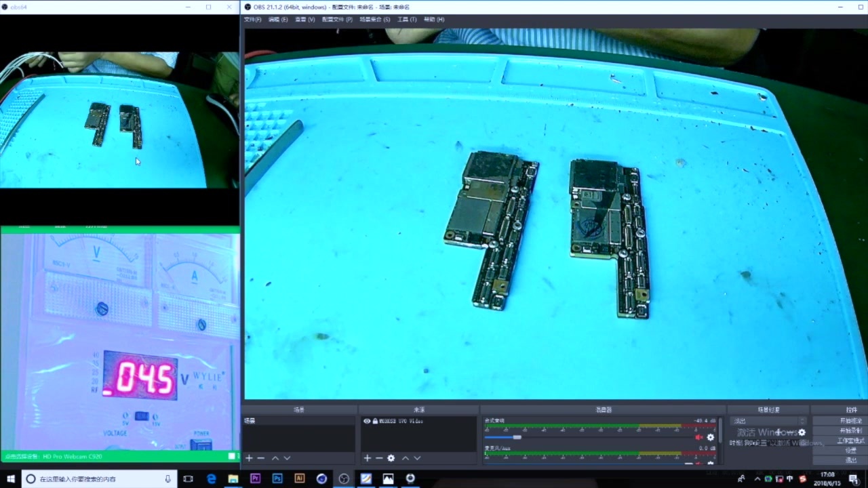
Task: Open source properties using the gear icon
Action: tap(391, 458)
